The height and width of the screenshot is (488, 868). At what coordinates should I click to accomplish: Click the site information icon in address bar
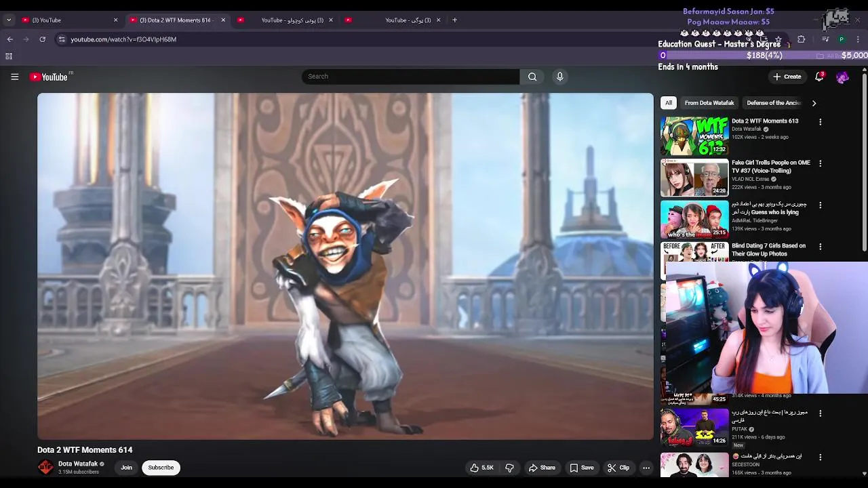[x=62, y=39]
